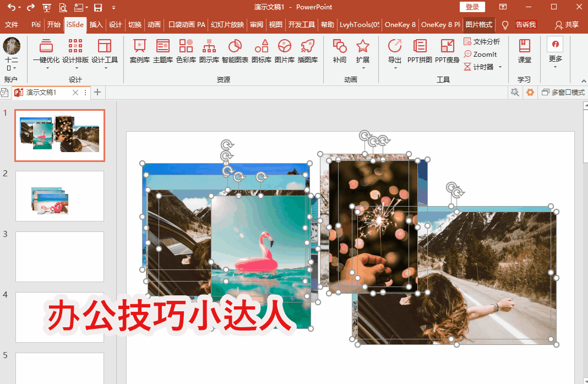Image resolution: width=588 pixels, height=384 pixels.
Task: Open the 更多 dropdown
Action: click(556, 52)
